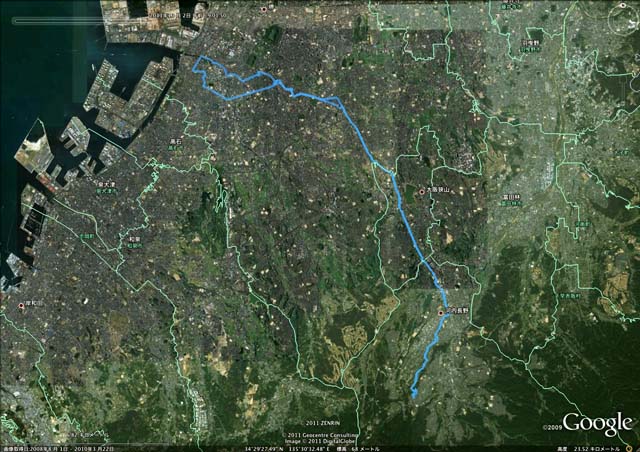The width and height of the screenshot is (640, 452).
Task: Click the 大阪狭山 city placemark dot
Action: click(x=422, y=191)
